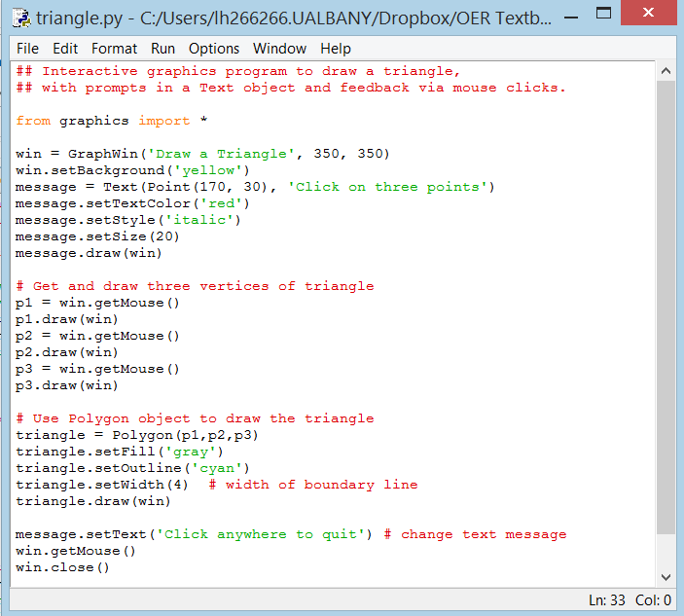Click the window title text 'triangle.py'
The image size is (684, 616).
click(x=80, y=18)
